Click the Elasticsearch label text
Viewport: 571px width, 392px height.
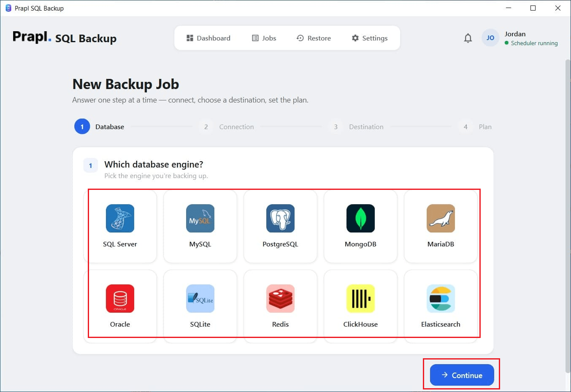(x=441, y=324)
